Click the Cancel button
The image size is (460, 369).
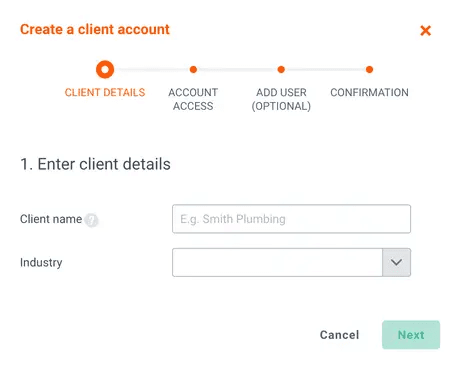click(339, 335)
